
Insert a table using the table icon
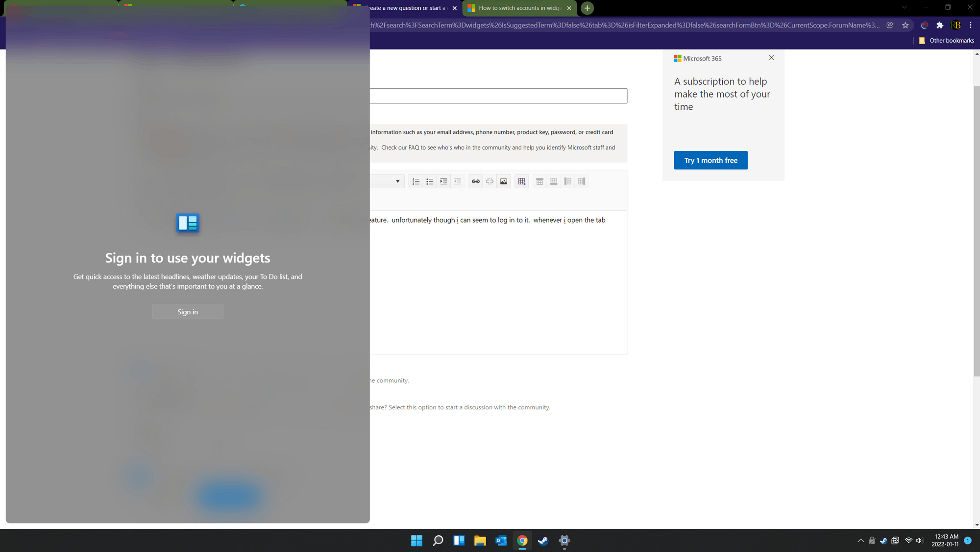click(521, 181)
